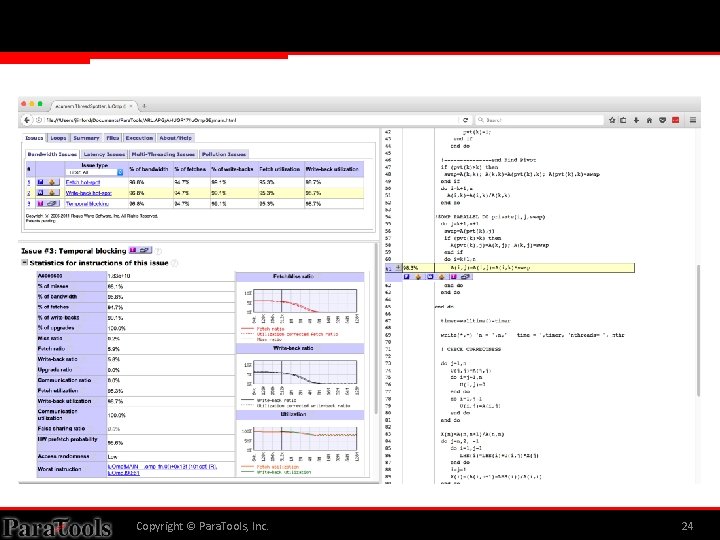This screenshot has height=540, width=720.
Task: Click the Pocket icon in browser toolbar
Action: 662,120
